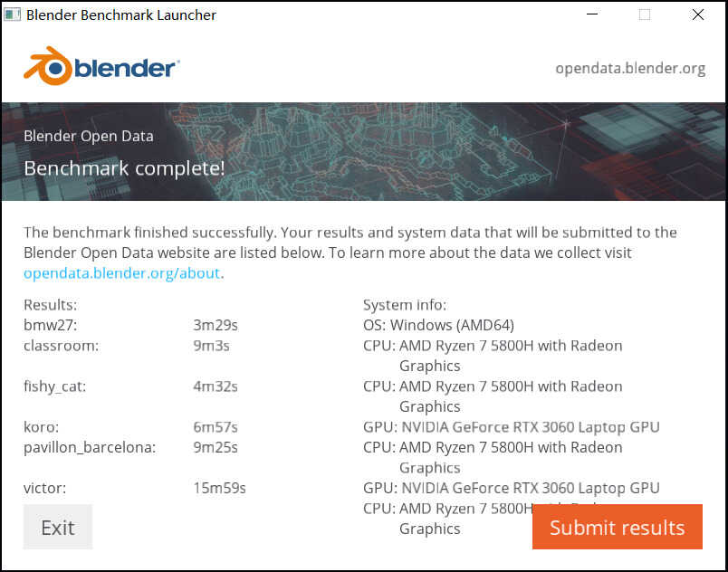
Task: Close the Blender Benchmark Launcher window
Action: (x=698, y=14)
